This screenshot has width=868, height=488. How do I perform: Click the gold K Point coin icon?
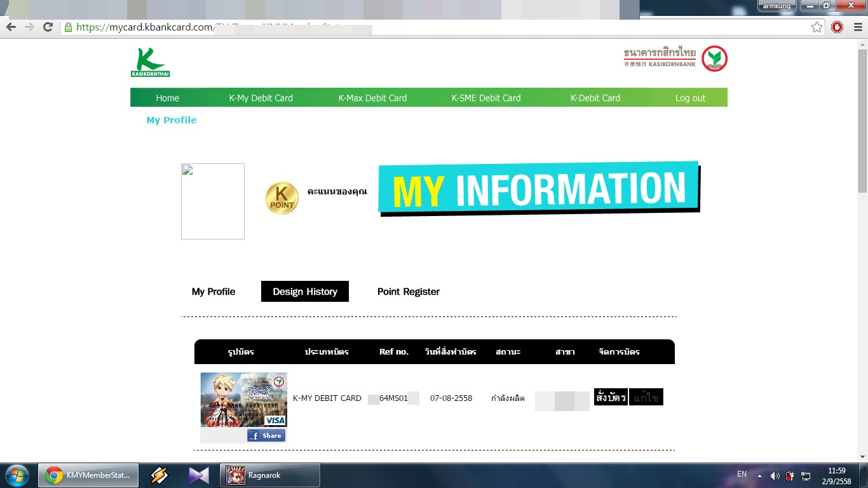(x=281, y=198)
